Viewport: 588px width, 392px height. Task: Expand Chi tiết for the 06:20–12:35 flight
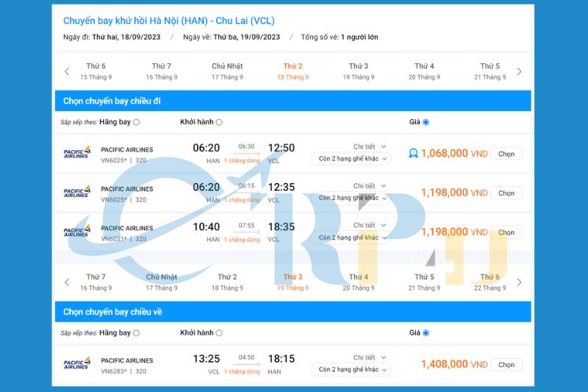[x=370, y=186]
